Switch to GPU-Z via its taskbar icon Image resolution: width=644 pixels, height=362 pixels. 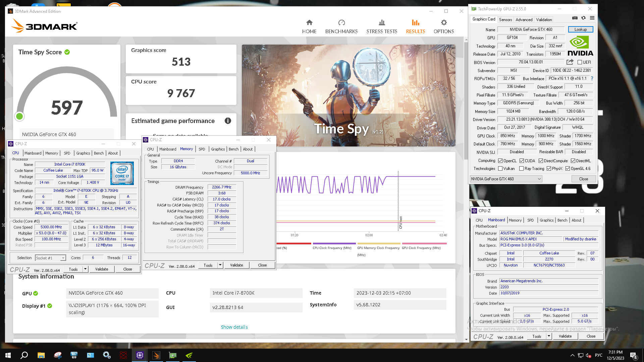coord(173,355)
